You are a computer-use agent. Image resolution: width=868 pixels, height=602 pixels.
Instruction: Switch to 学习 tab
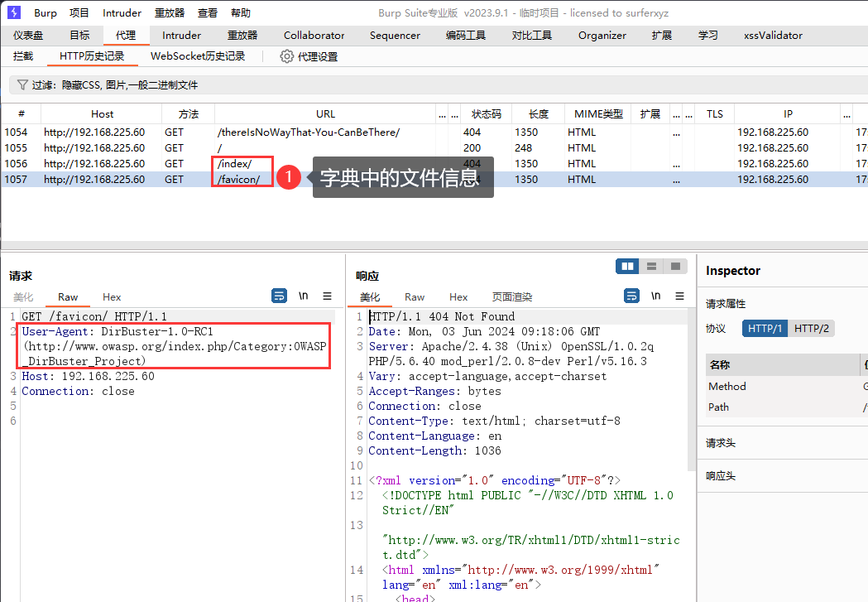(708, 36)
